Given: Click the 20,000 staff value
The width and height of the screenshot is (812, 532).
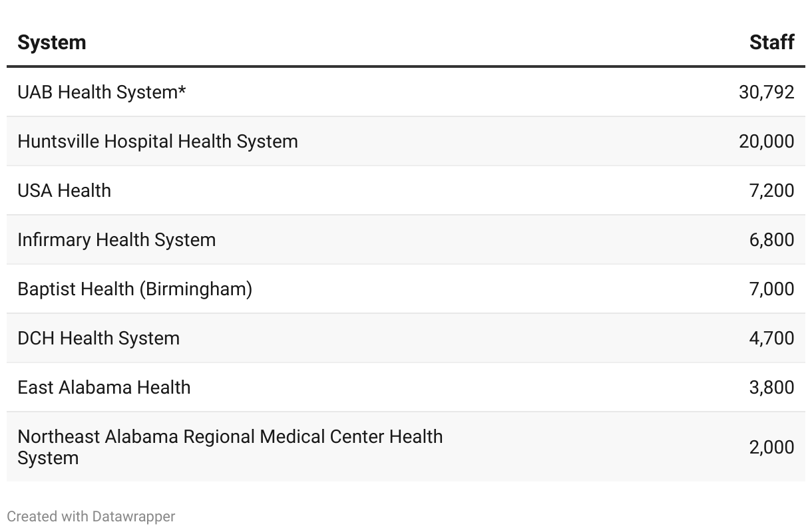Looking at the screenshot, I should coord(766,141).
